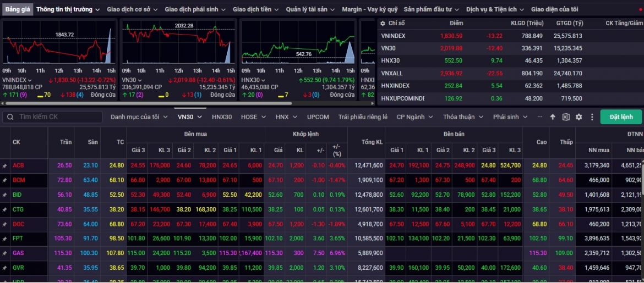Expand the Giao dịch phái sinh menu
644x283 pixels.
(195, 9)
